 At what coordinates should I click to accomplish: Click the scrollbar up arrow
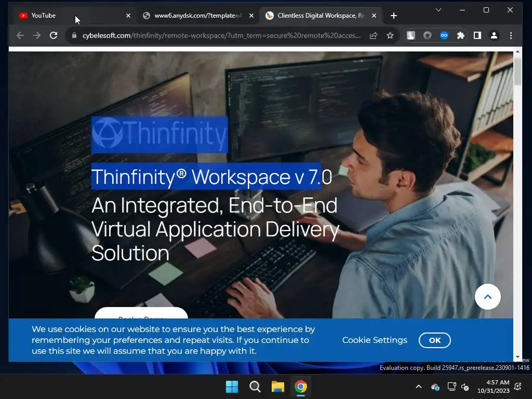click(x=517, y=51)
